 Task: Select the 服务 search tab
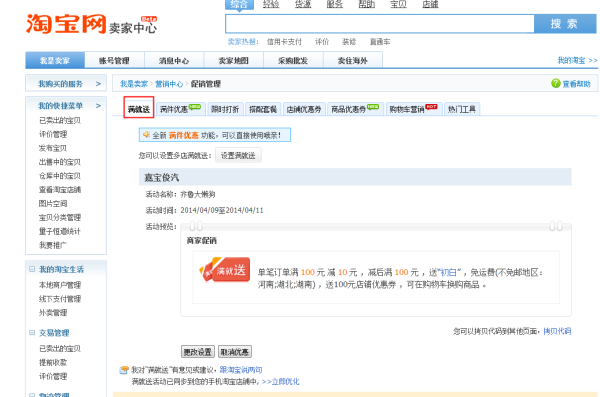coord(334,5)
